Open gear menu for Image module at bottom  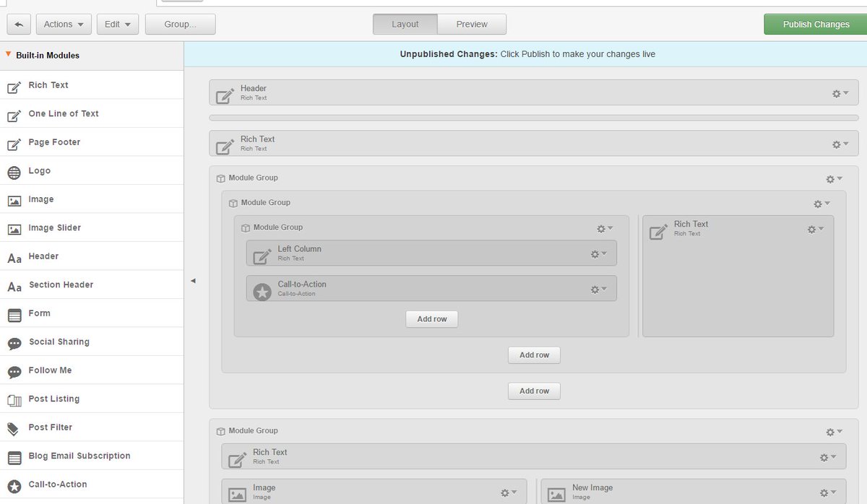pos(509,492)
